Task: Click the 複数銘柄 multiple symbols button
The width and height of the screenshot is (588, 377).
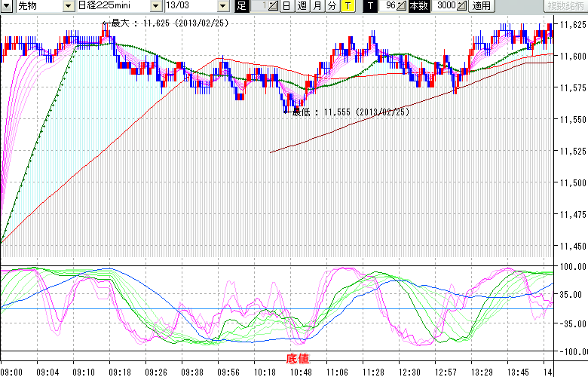Action: click(x=565, y=6)
